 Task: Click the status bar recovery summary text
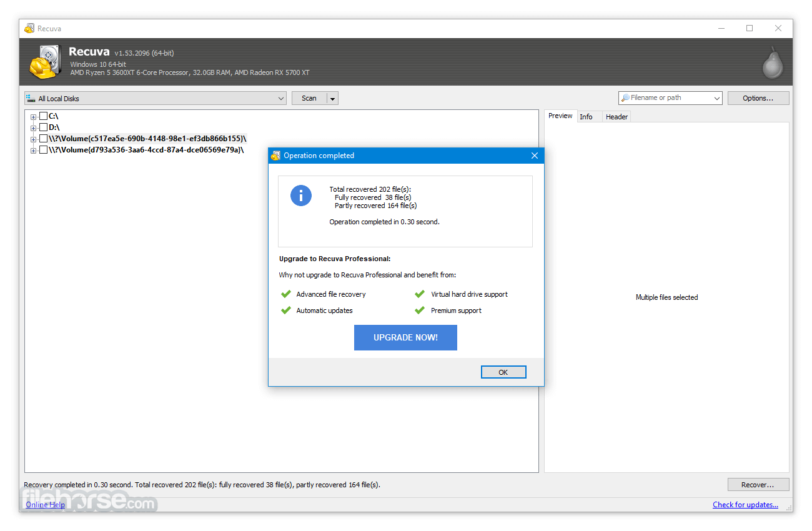pyautogui.click(x=202, y=485)
